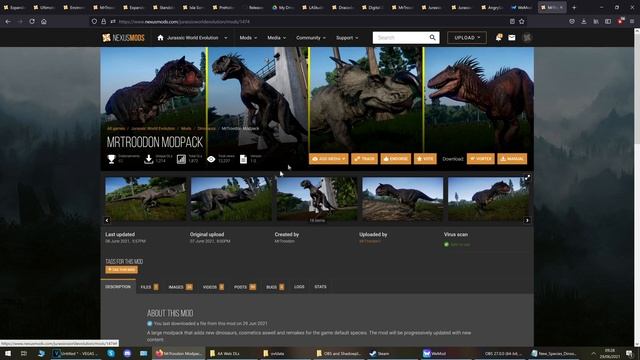Bookmark this page with the star
The width and height of the screenshot is (640, 360).
[x=522, y=21]
